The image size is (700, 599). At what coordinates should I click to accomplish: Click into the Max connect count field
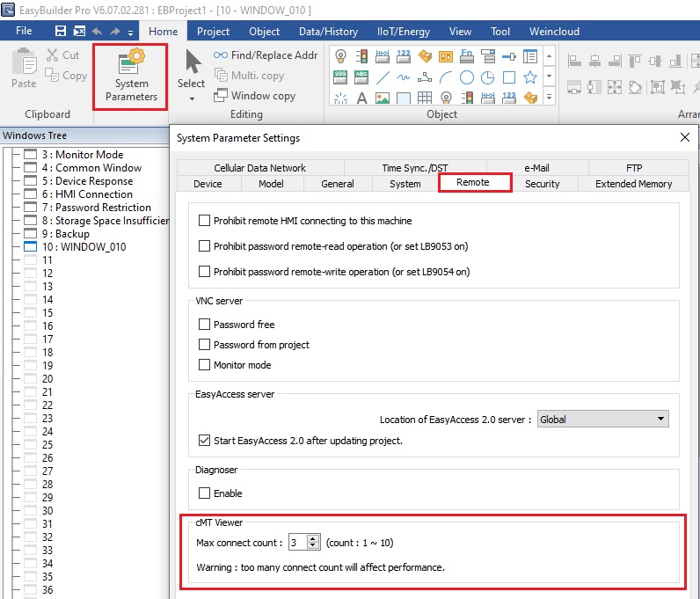298,543
